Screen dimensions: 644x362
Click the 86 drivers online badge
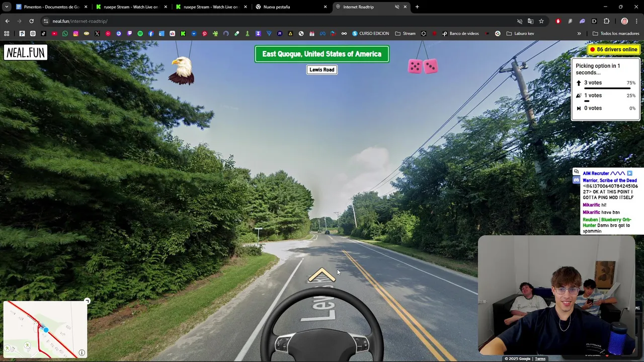coord(613,49)
